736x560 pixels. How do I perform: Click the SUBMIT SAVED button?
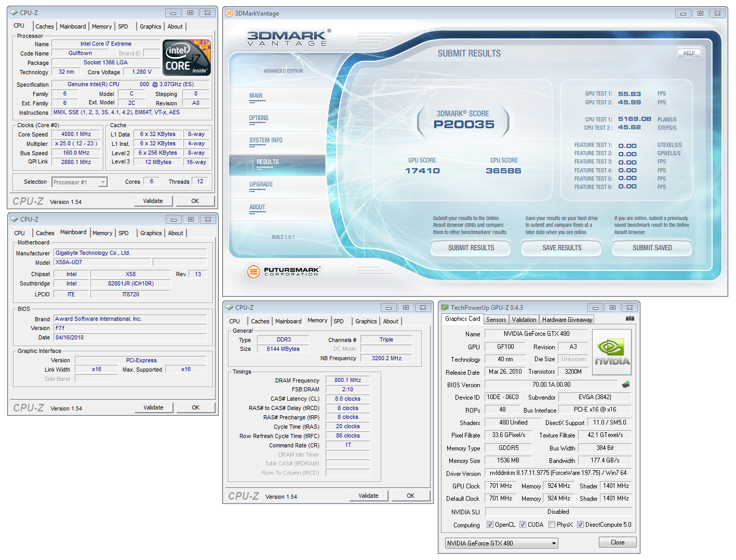tap(652, 248)
